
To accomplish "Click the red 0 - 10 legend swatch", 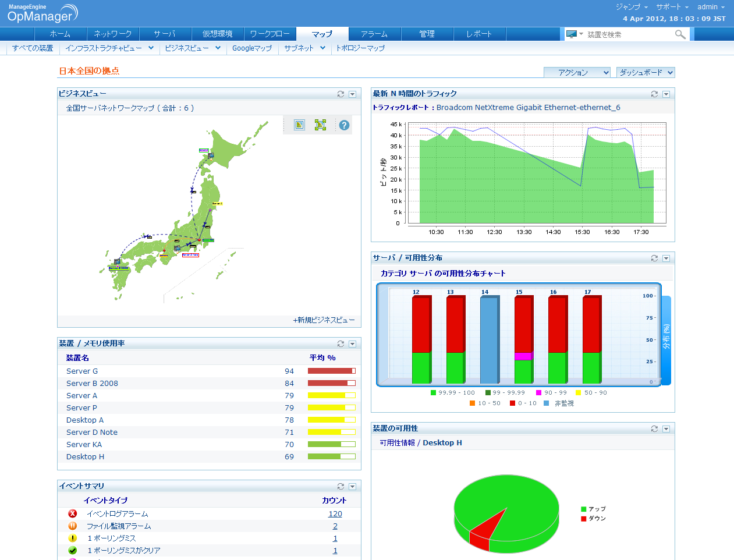I will [x=512, y=403].
